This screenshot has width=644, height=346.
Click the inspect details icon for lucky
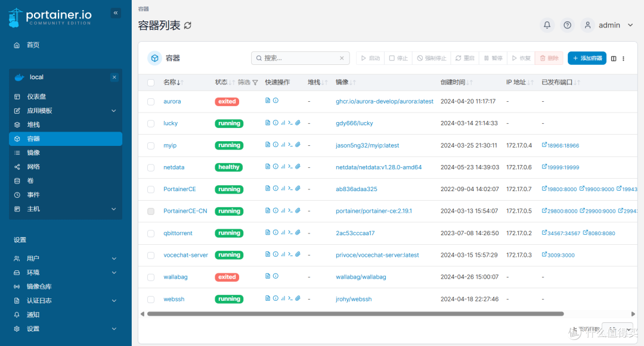pyautogui.click(x=275, y=123)
